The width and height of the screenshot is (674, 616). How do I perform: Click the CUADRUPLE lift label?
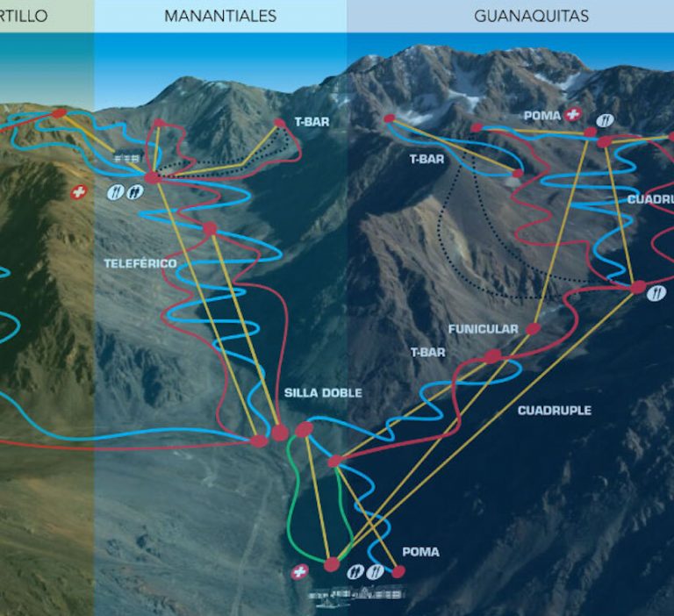[555, 411]
